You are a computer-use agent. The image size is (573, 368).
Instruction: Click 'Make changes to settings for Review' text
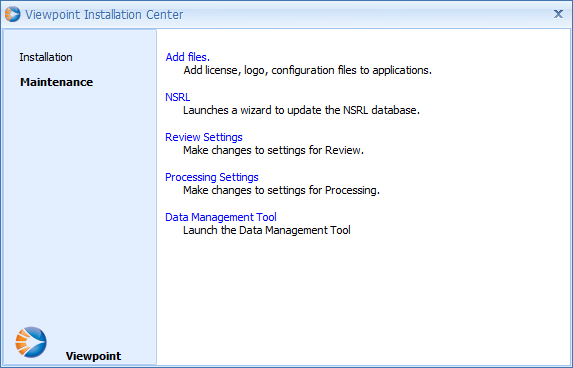(273, 150)
